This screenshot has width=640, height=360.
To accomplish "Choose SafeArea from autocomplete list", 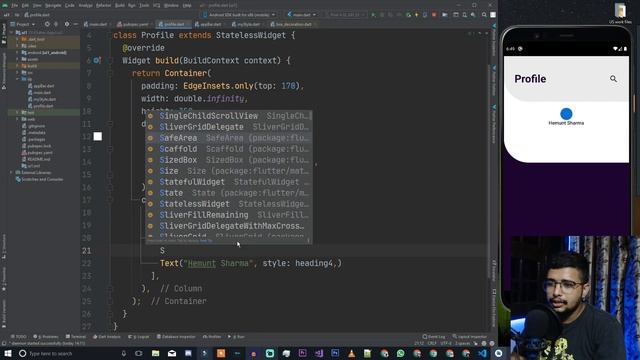I will [x=229, y=138].
